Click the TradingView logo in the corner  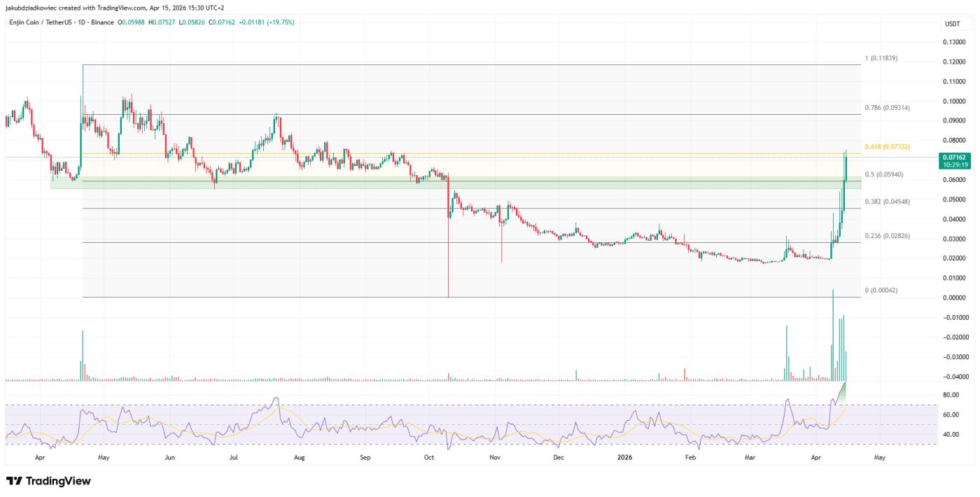click(48, 482)
